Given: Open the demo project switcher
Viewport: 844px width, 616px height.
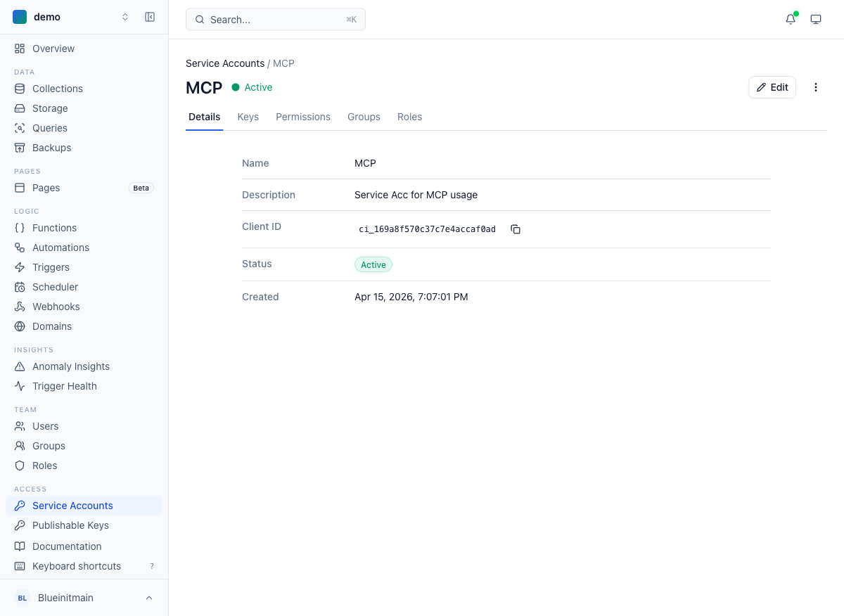Looking at the screenshot, I should point(72,17).
